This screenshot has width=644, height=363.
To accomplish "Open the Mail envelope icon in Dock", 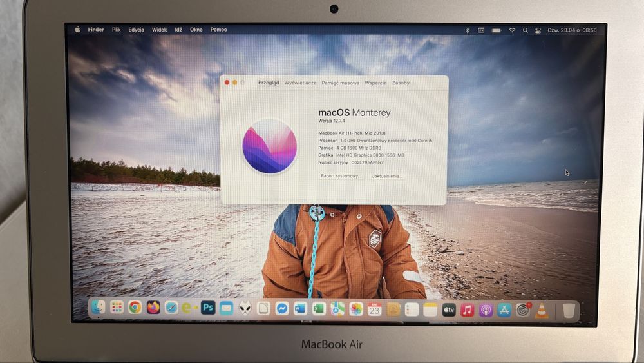I will (x=226, y=308).
